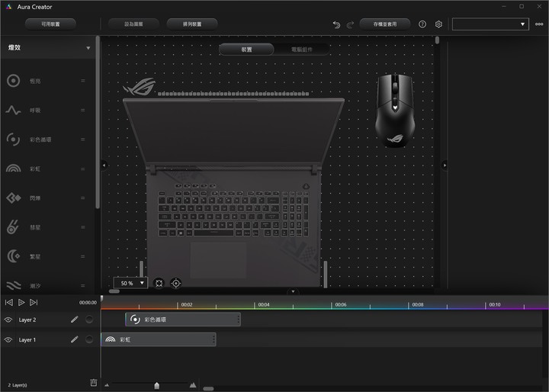The image size is (549, 392).
Task: Switch to the 裝置 devices tab
Action: [246, 50]
